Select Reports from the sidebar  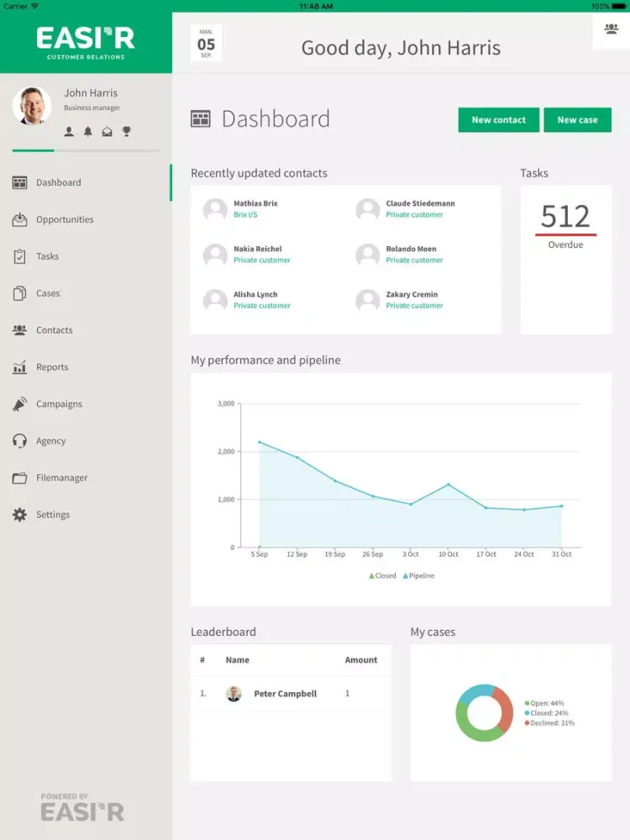coord(52,368)
